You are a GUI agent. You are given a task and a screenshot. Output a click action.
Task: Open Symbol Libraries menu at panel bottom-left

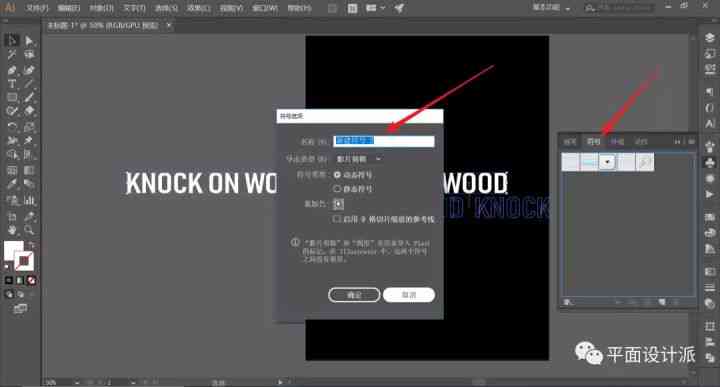pyautogui.click(x=568, y=303)
